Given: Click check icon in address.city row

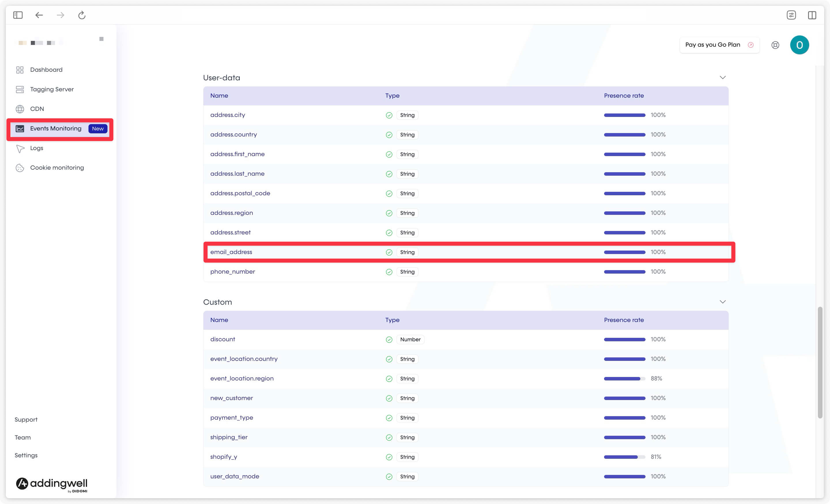Looking at the screenshot, I should point(389,115).
